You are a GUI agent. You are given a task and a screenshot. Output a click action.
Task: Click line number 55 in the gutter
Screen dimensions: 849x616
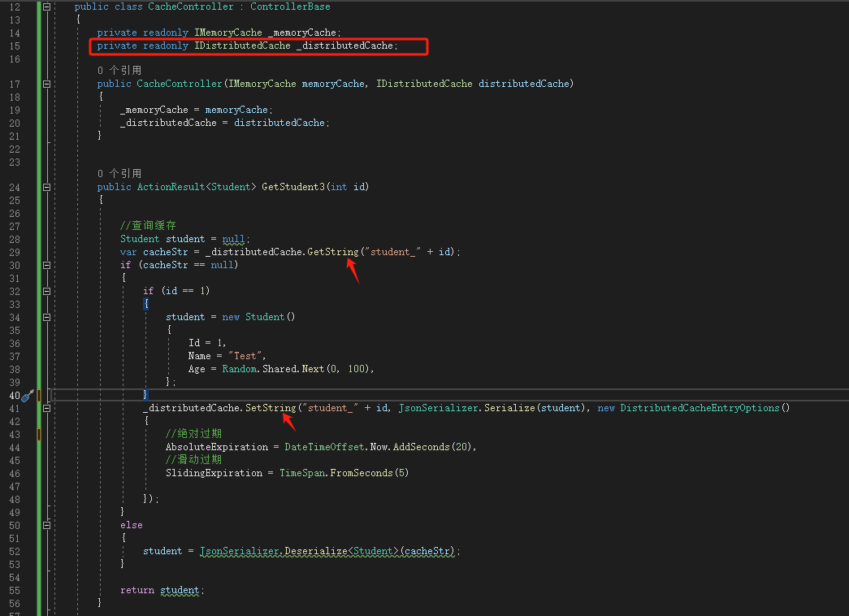coord(14,590)
